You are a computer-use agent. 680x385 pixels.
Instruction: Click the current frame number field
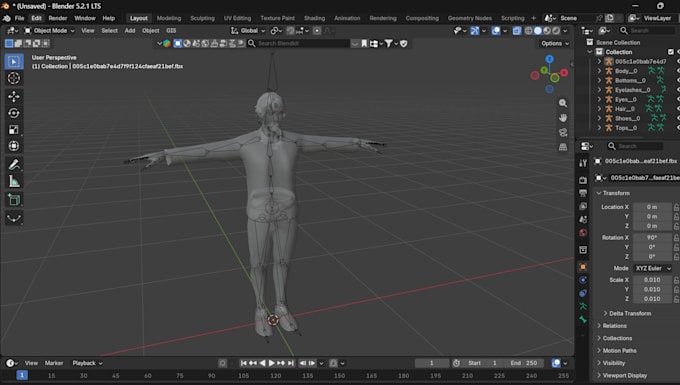pos(432,363)
